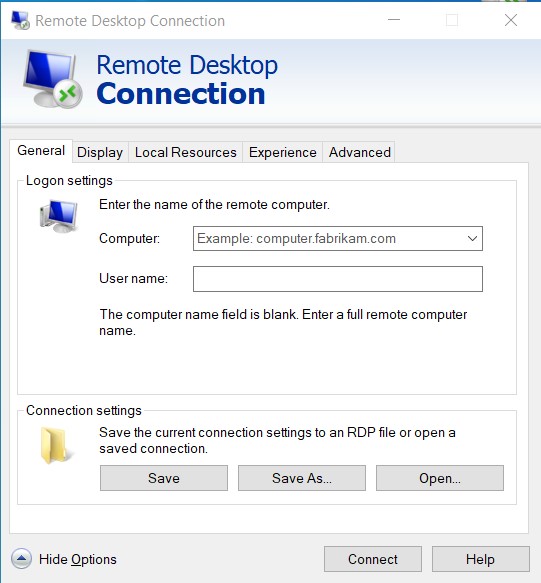
Task: Click the computer icon in Logon settings
Action: point(59,216)
